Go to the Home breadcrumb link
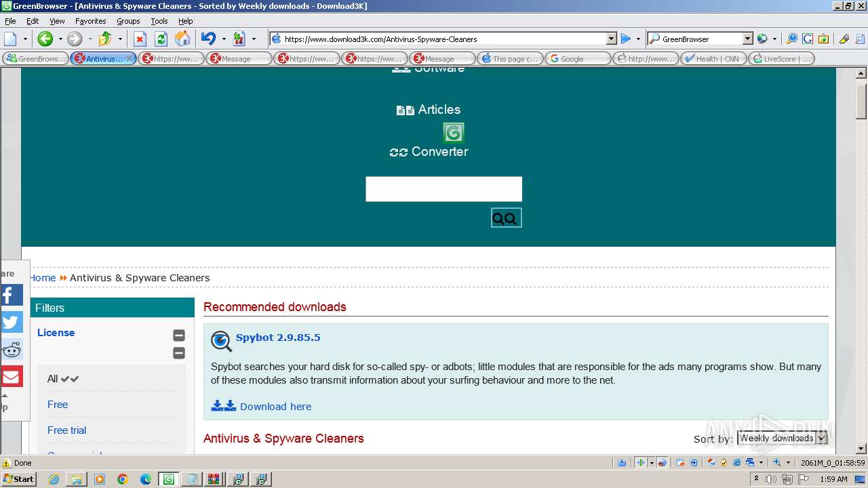868x488 pixels. click(42, 278)
